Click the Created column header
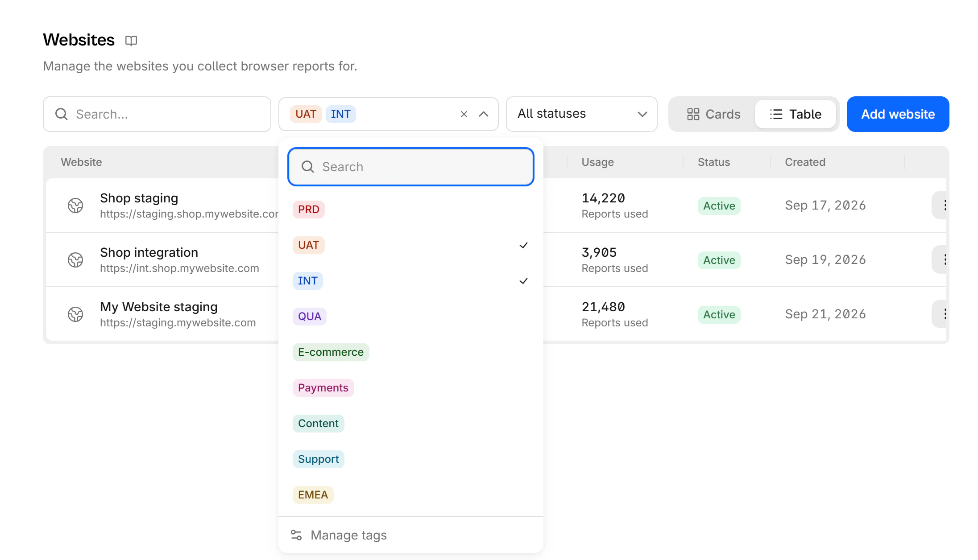 pos(805,162)
